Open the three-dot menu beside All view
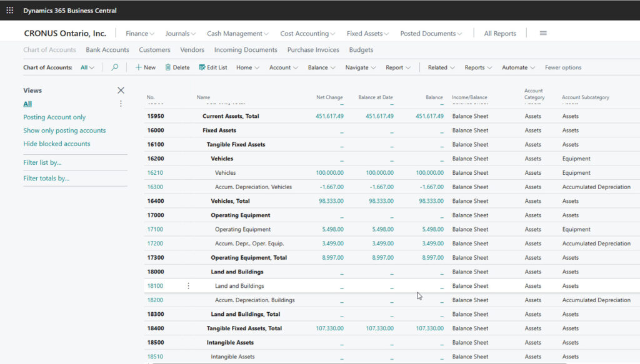This screenshot has width=640, height=364. (121, 104)
